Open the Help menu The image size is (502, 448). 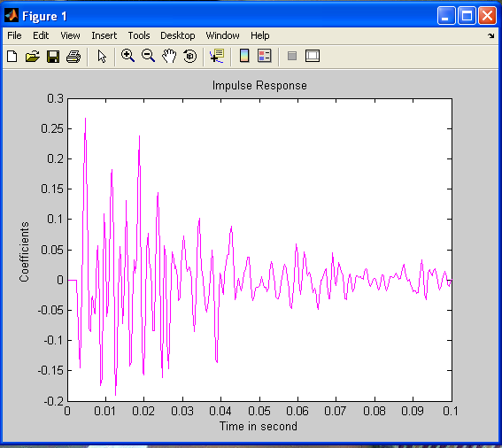pyautogui.click(x=259, y=35)
